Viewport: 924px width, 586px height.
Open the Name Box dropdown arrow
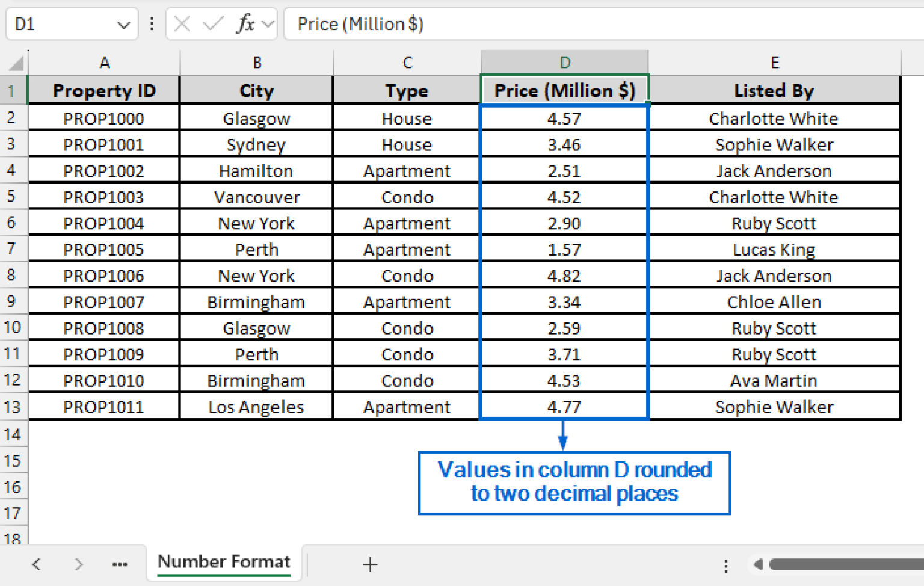click(x=123, y=23)
